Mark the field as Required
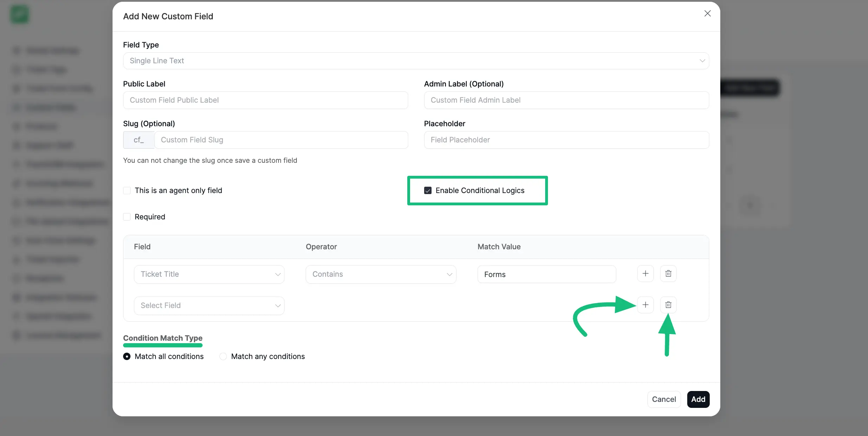This screenshot has width=868, height=436. 127,217
